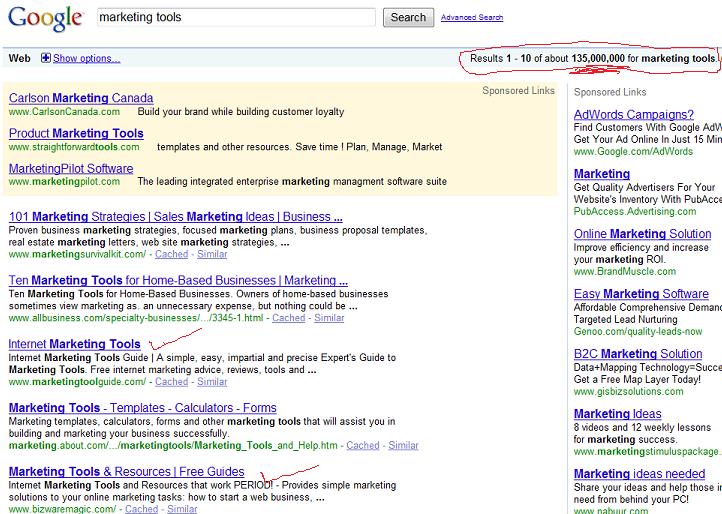Open the AdWords Campaigns? sidebar ad

(634, 114)
